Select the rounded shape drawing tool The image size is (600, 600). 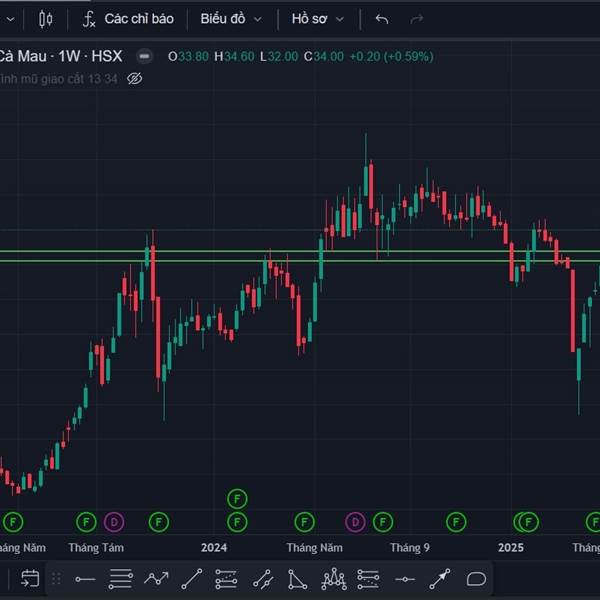(476, 579)
